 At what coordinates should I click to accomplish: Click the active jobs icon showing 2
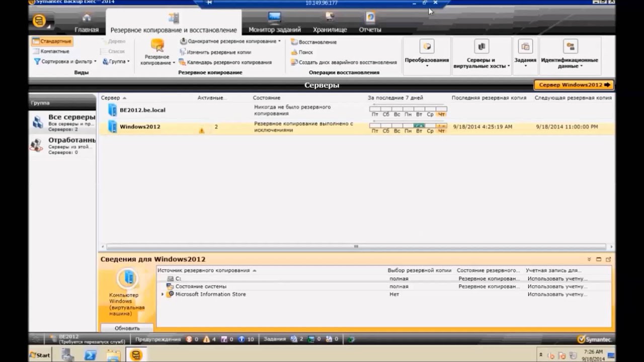coord(294,339)
